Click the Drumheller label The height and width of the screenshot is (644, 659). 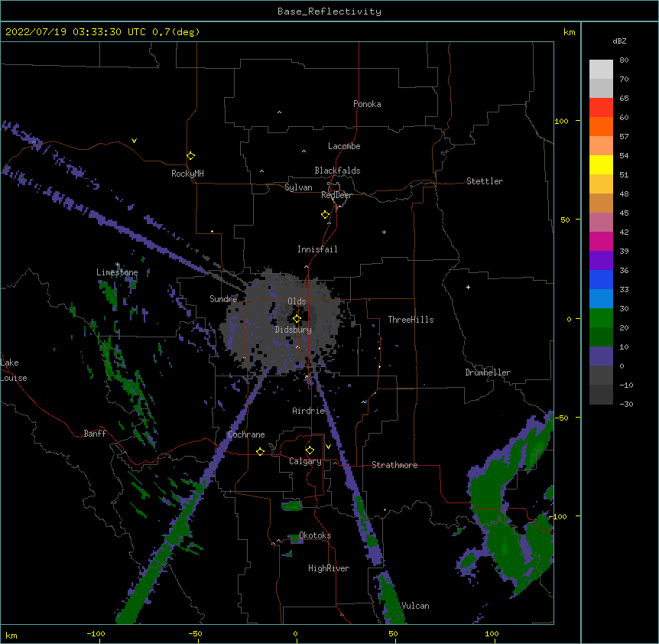[x=488, y=372]
